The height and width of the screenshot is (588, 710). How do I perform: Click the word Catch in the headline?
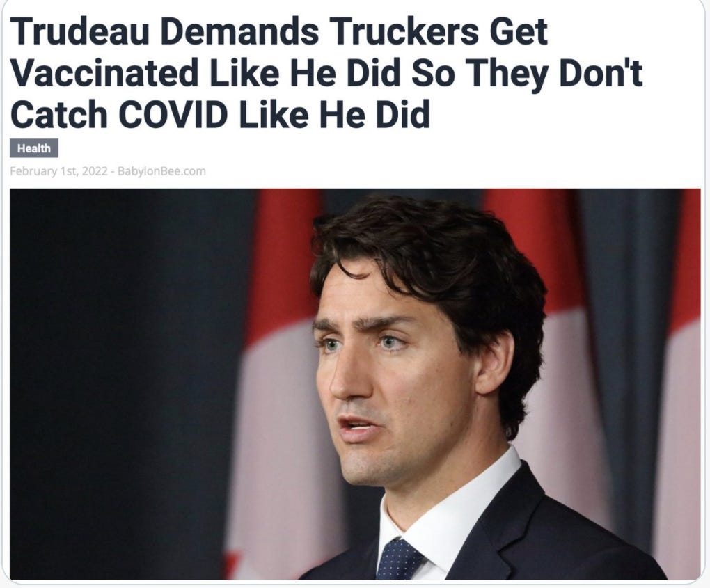59,114
